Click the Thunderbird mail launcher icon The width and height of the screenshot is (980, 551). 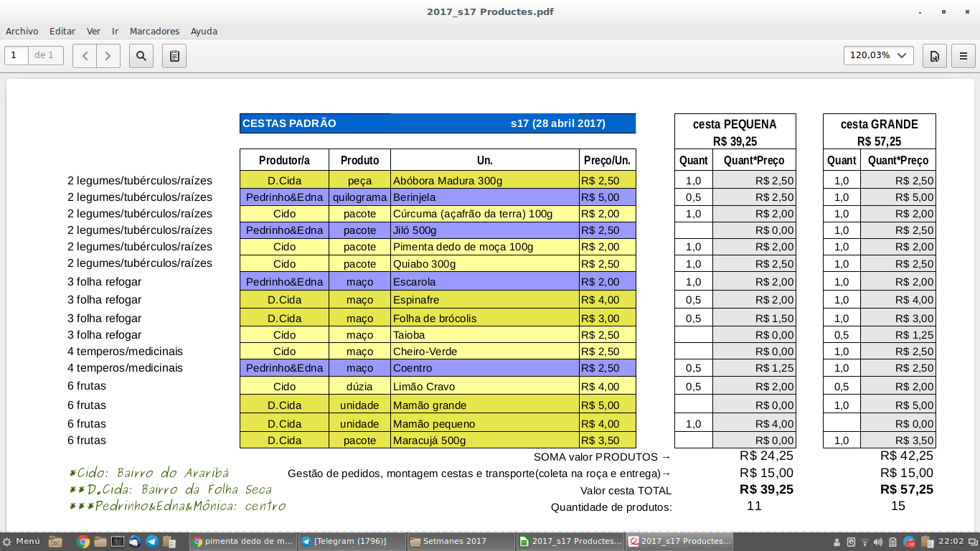(135, 542)
